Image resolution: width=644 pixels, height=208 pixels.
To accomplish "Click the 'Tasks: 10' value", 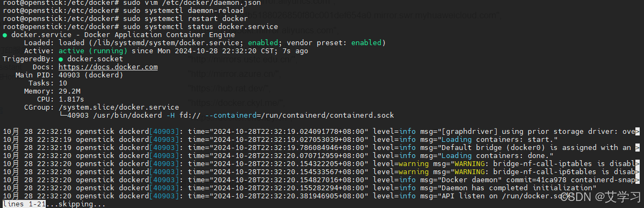I will [63, 83].
